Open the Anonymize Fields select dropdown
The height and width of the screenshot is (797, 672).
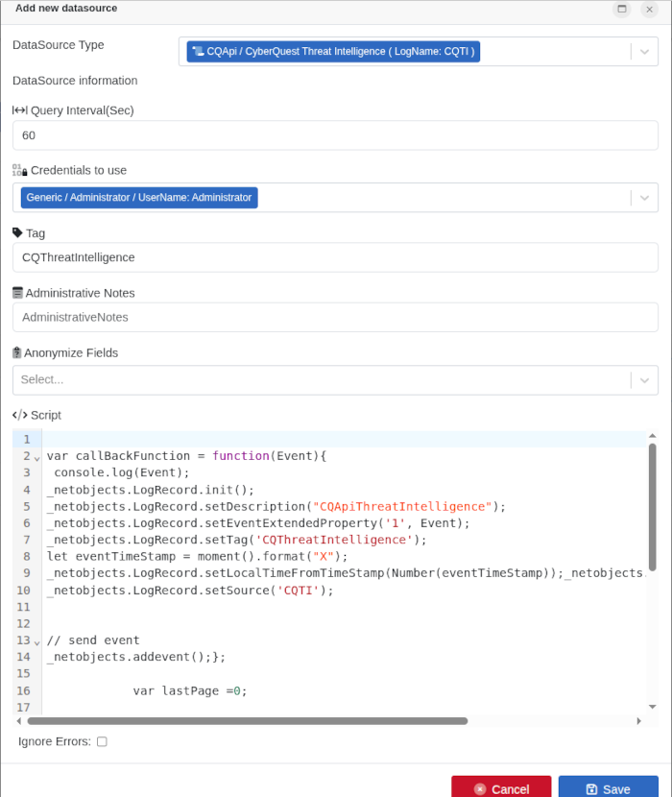pyautogui.click(x=644, y=379)
